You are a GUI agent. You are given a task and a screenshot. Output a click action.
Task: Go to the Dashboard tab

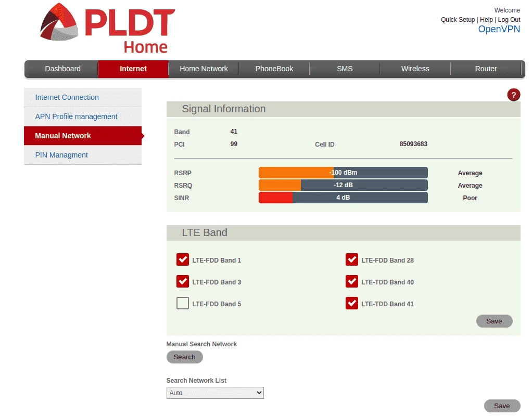63,69
